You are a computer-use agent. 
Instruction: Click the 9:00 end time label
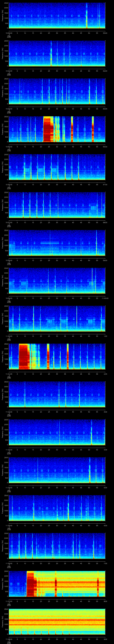(105, 639)
